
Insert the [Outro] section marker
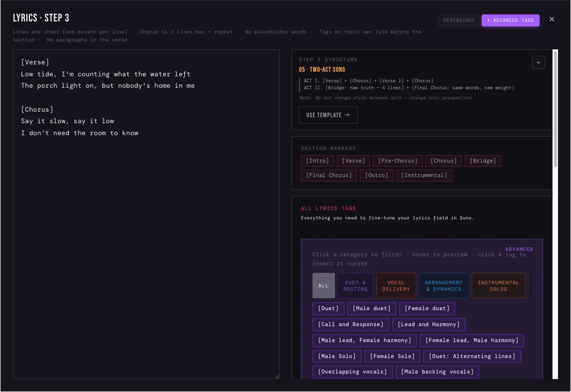pyautogui.click(x=376, y=176)
